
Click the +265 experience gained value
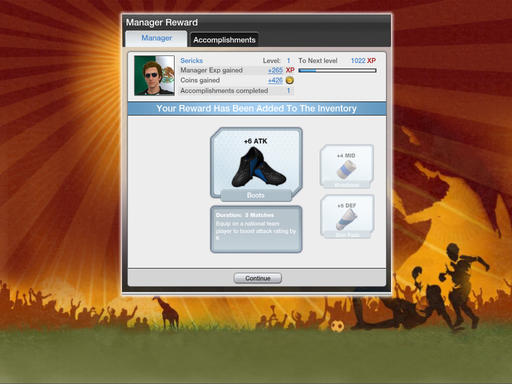point(275,70)
